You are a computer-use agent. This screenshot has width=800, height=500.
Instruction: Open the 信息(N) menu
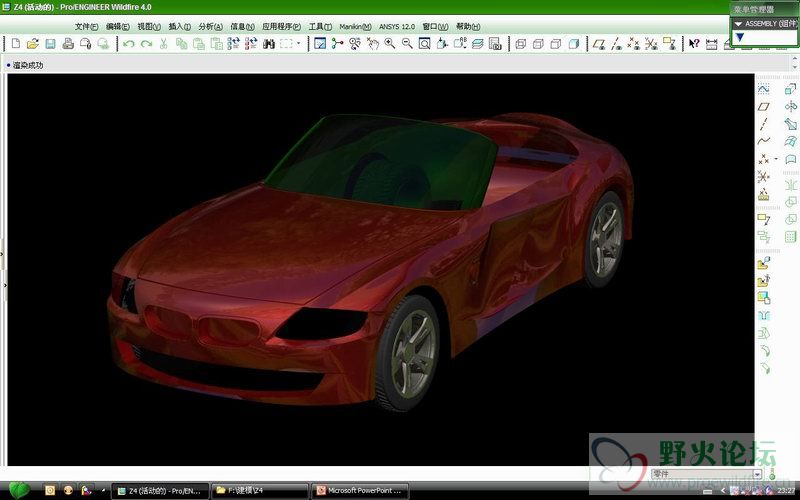(242, 27)
